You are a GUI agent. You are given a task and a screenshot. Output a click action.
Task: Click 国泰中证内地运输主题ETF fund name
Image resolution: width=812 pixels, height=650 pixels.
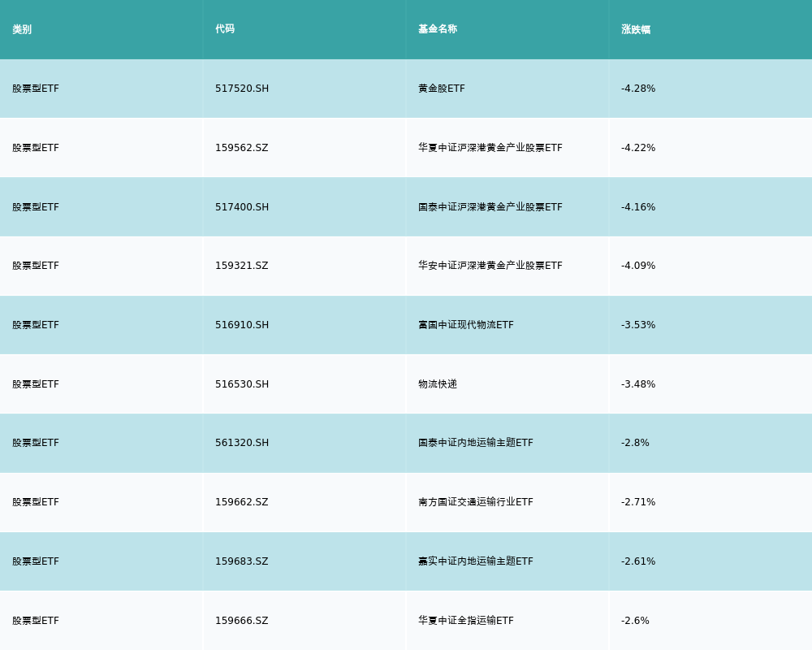(475, 443)
